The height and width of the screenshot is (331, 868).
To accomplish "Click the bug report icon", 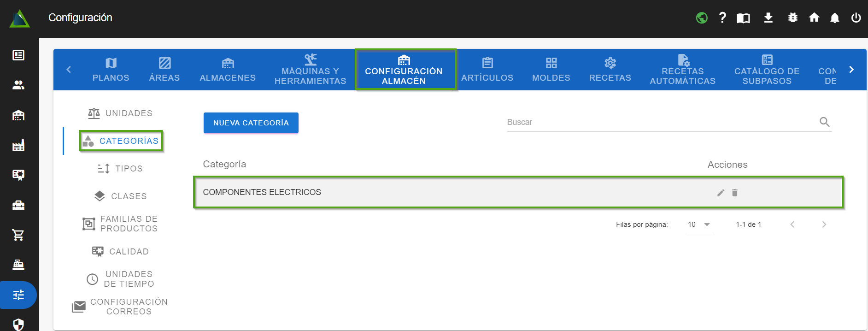I will coord(792,18).
